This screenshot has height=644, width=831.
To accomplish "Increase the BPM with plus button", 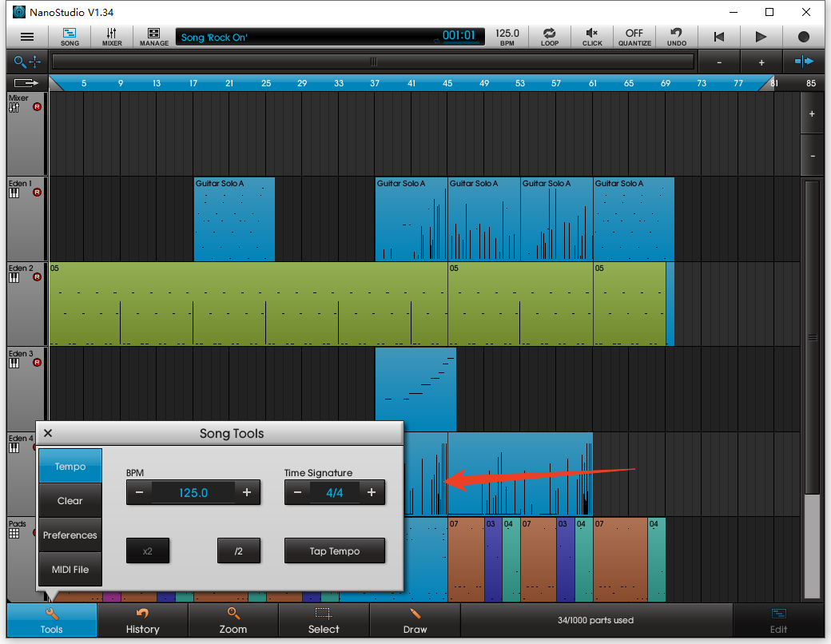I will [x=247, y=493].
